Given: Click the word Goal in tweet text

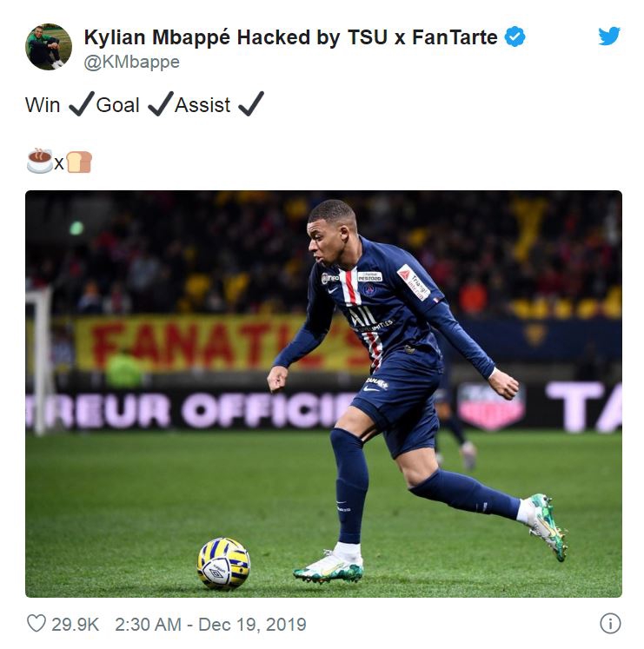Looking at the screenshot, I should point(117,105).
